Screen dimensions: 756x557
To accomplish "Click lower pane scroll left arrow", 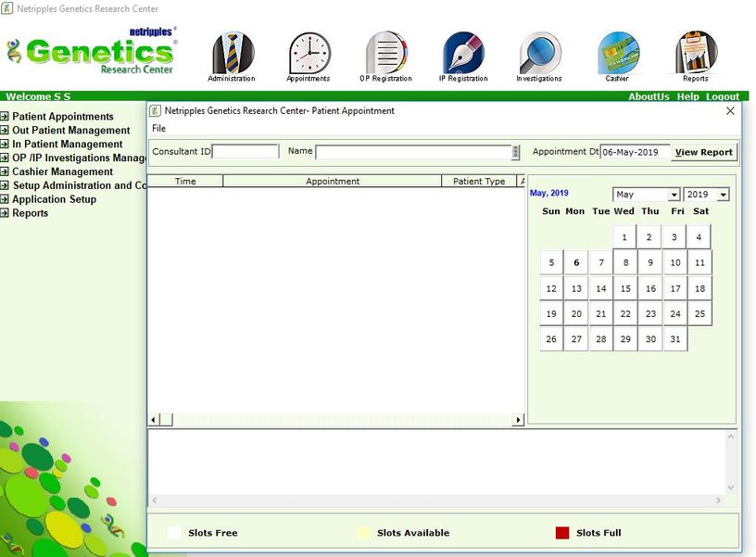I will click(155, 500).
